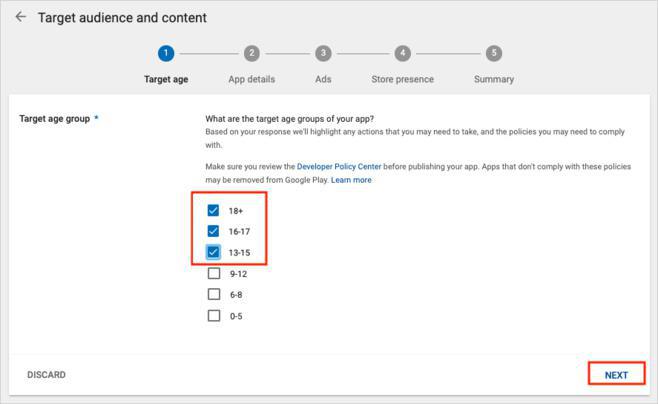Toggle the 13-15 age group checkbox

(x=213, y=252)
